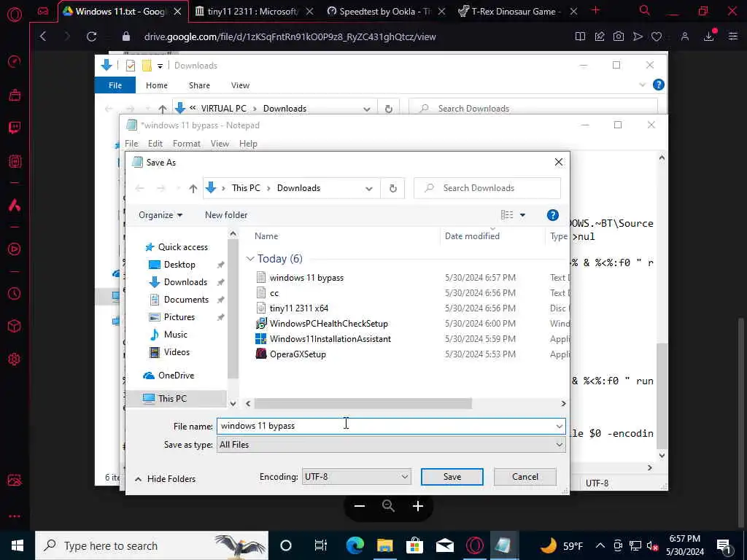Open the Explorer Share ribbon tab
This screenshot has width=747, height=560.
199,85
